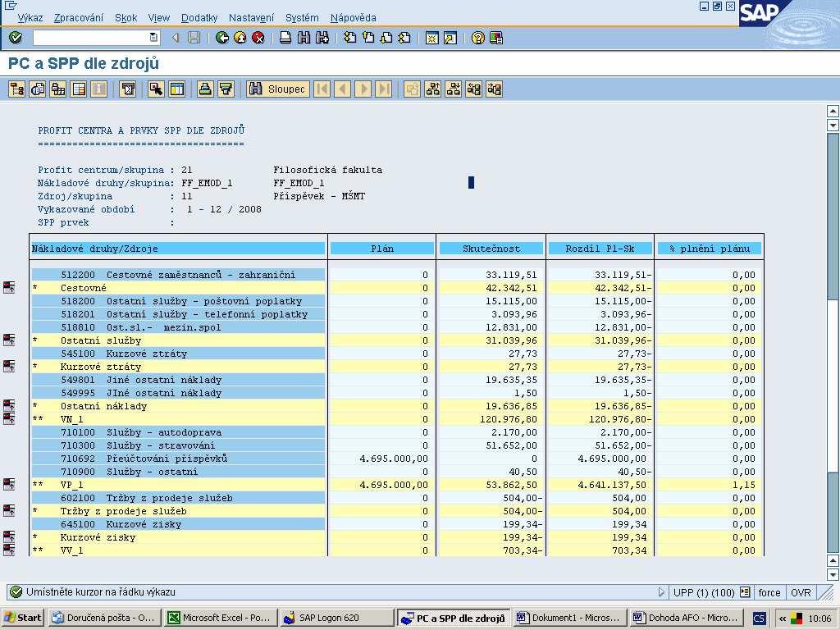Go to the first page icon
This screenshot has height=630, width=840.
349,38
